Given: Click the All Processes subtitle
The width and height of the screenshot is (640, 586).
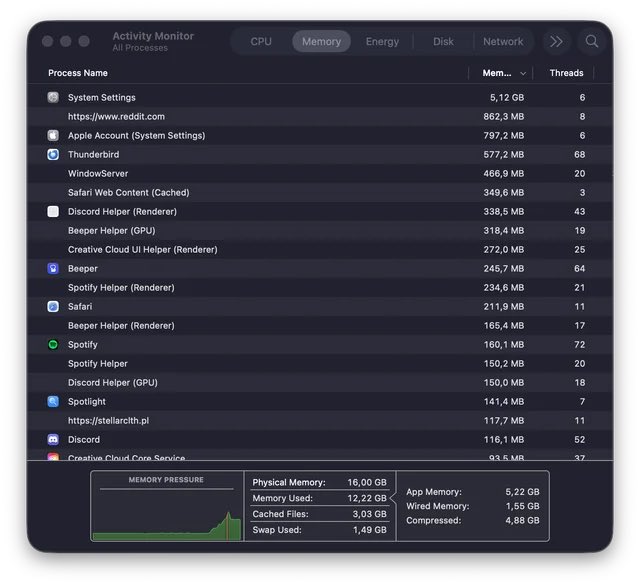Looking at the screenshot, I should [x=140, y=48].
